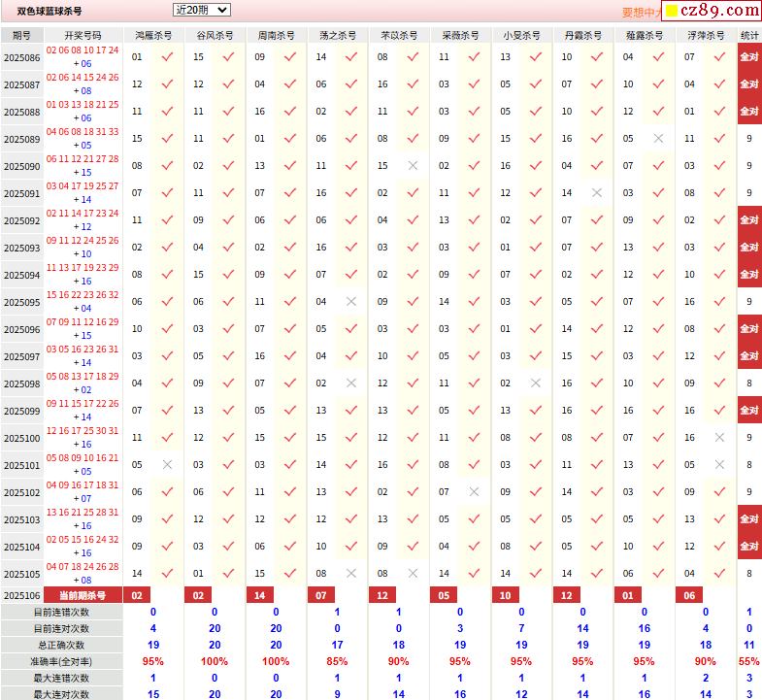Click the X mark in 2025102 采薇杀号

(x=474, y=492)
